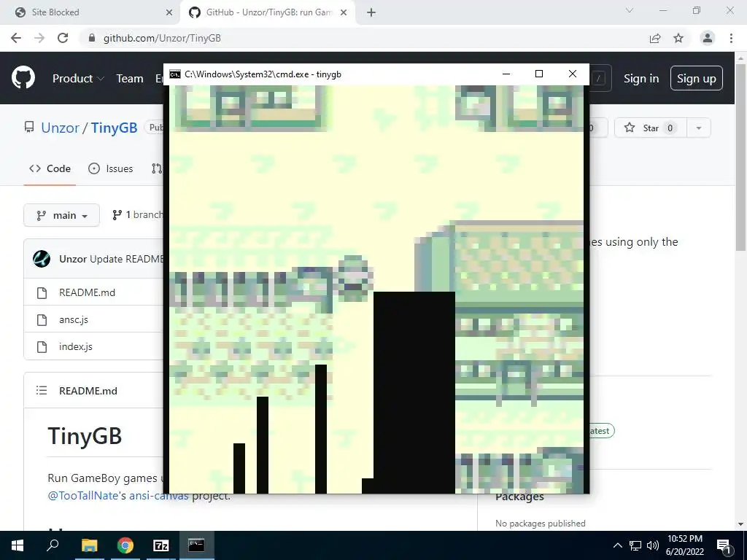
Task: Switch to Chrome from taskbar
Action: [125, 545]
